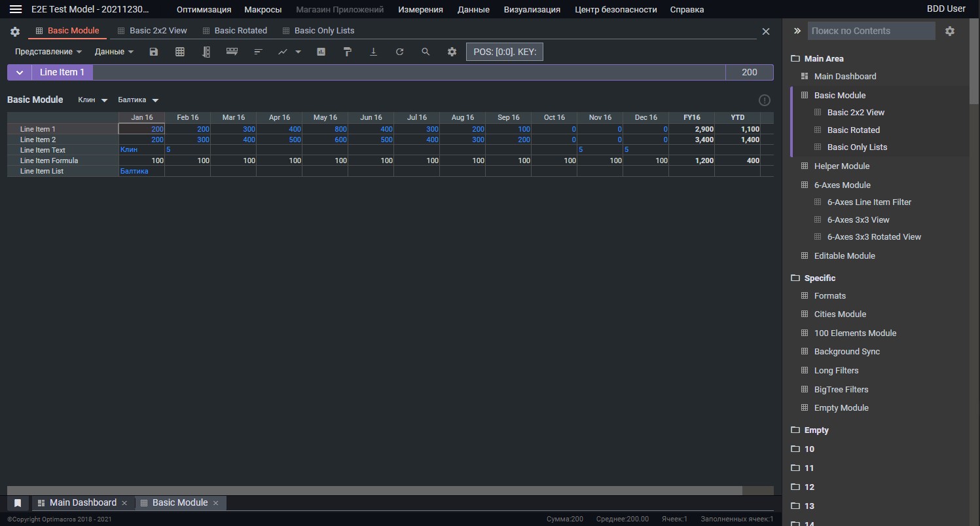Expand folder 10 in Contents
The width and height of the screenshot is (980, 526).
tap(803, 449)
